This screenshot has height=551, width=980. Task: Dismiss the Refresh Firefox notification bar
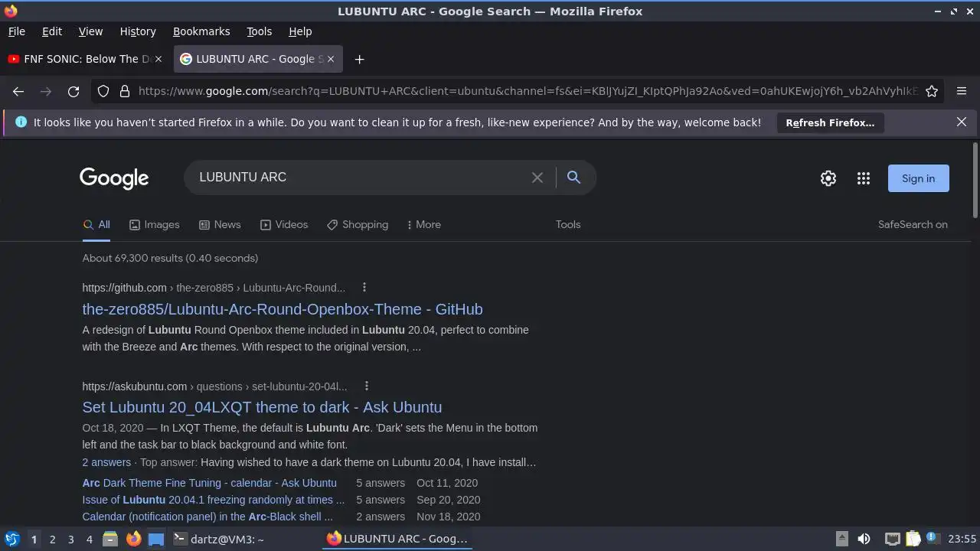coord(962,122)
